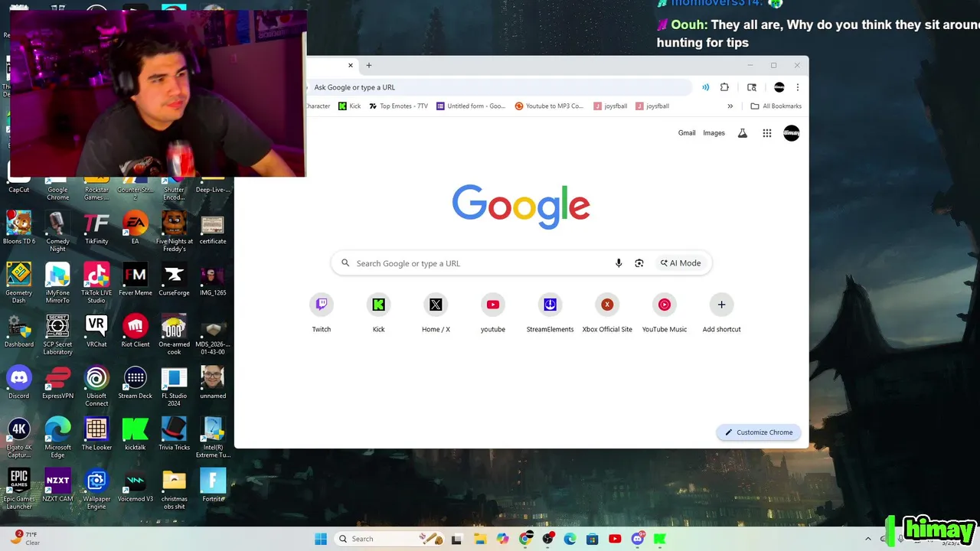Image resolution: width=980 pixels, height=551 pixels.
Task: Click the Add shortcut plus tile
Action: (x=721, y=305)
